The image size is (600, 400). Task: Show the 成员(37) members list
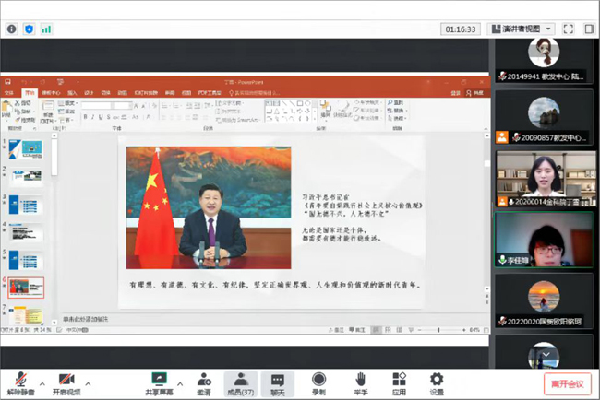[x=240, y=381]
